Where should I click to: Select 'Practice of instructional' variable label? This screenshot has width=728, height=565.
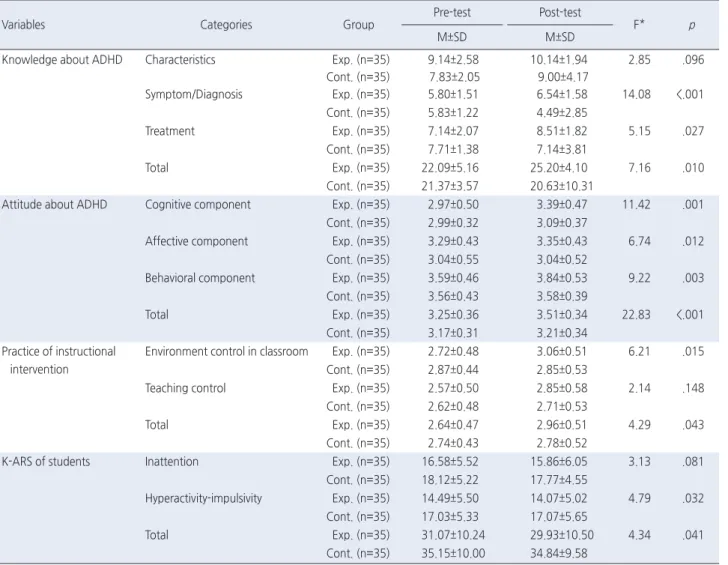tap(58, 351)
